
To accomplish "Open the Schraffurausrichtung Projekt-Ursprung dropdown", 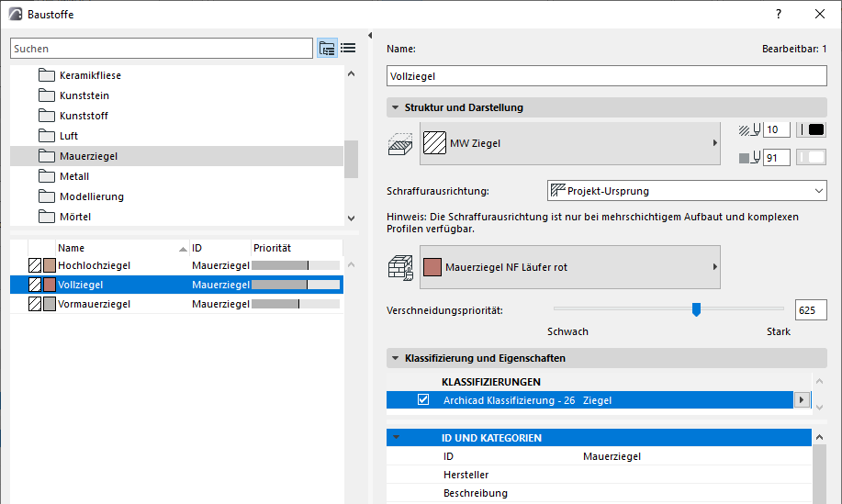I will (687, 191).
